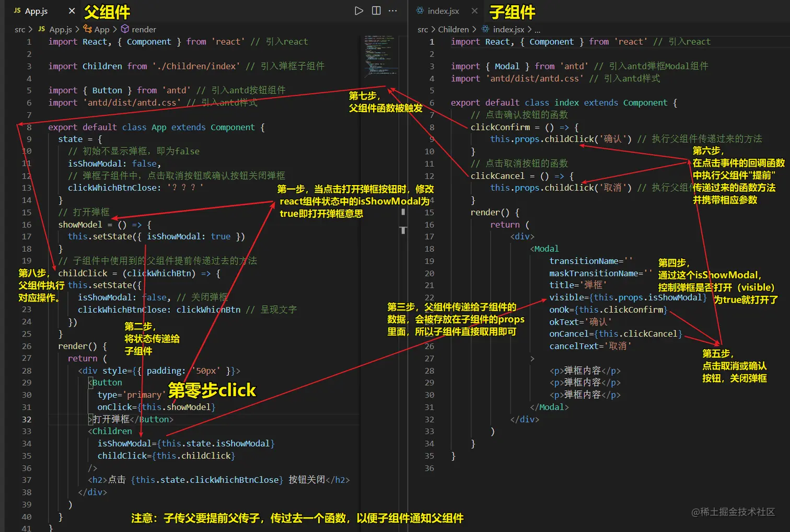Click line number 1 in App.js gutter
This screenshot has height=532, width=790.
[x=29, y=41]
